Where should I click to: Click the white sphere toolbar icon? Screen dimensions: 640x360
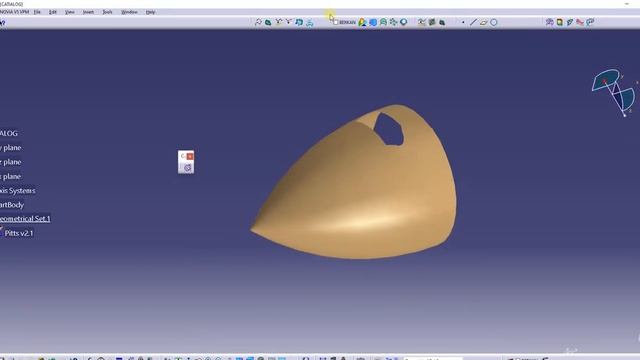pos(404,22)
